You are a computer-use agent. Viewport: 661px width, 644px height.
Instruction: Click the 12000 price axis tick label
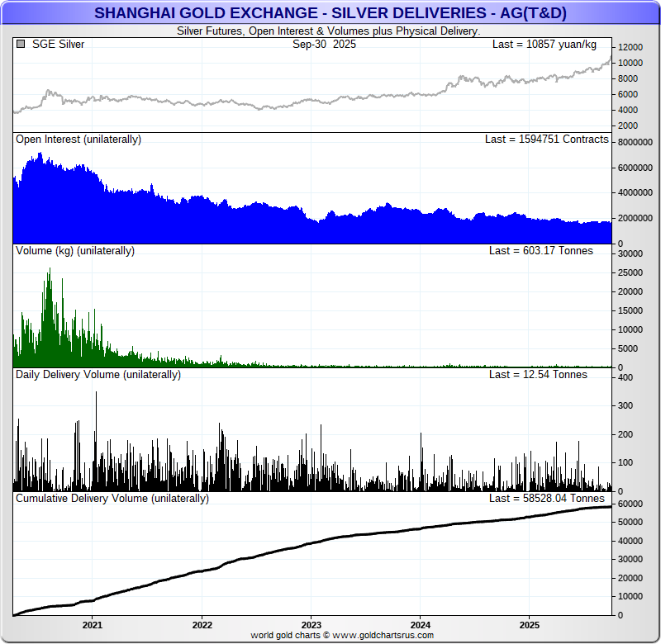pos(630,47)
